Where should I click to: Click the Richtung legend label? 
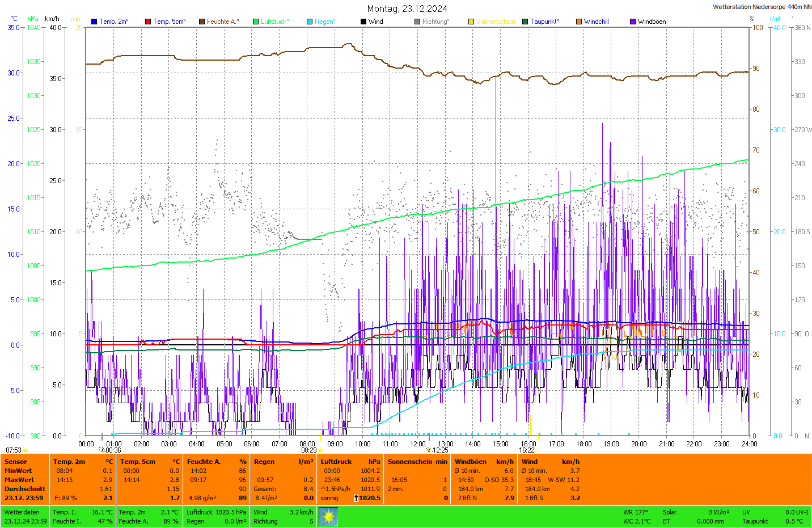[435, 22]
